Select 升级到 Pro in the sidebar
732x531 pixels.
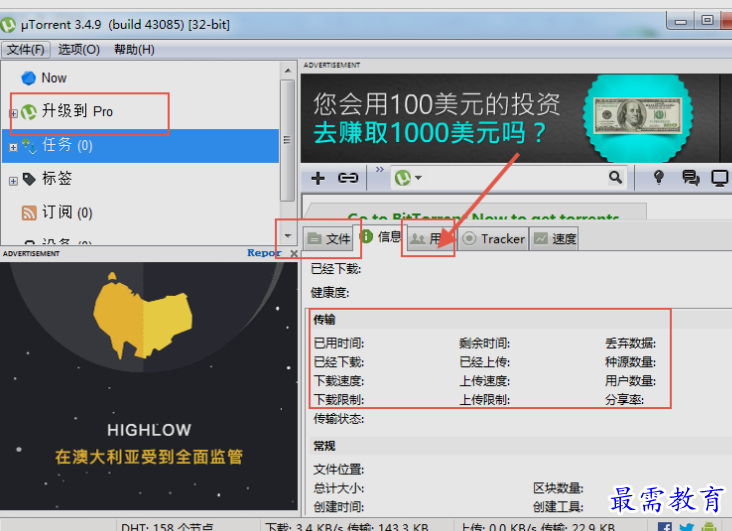(77, 111)
